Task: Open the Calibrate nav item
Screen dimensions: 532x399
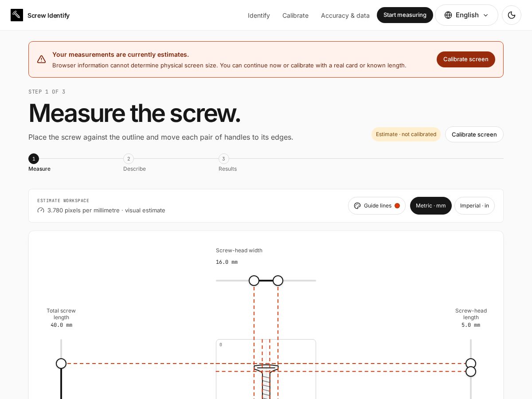Action: click(x=295, y=16)
